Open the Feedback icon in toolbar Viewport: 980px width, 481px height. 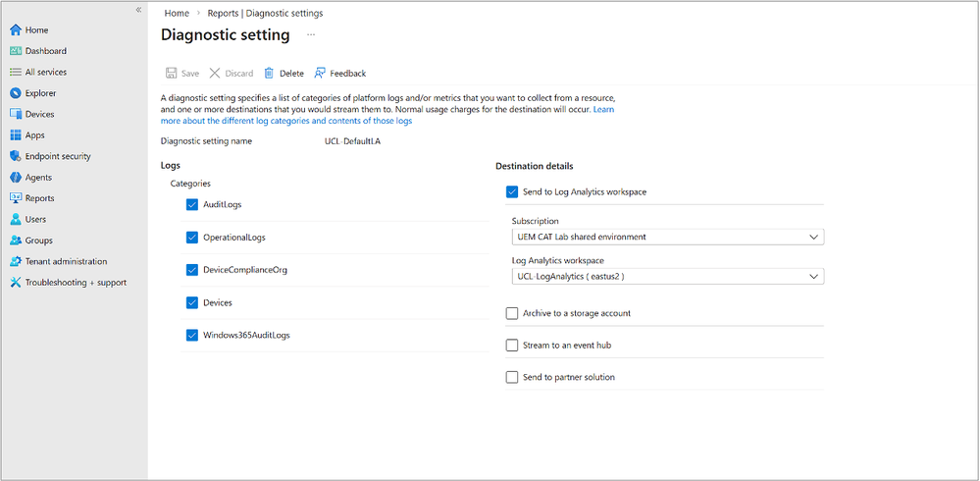[320, 73]
